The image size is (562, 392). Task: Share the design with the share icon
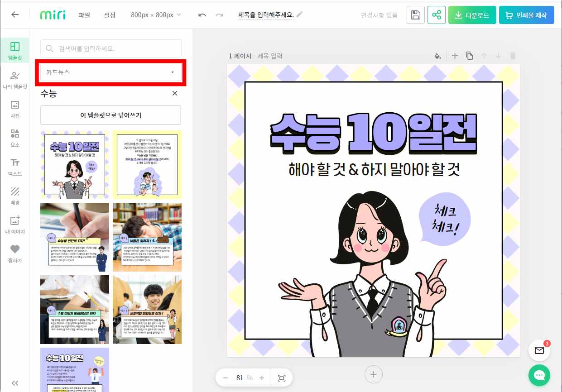tap(437, 15)
